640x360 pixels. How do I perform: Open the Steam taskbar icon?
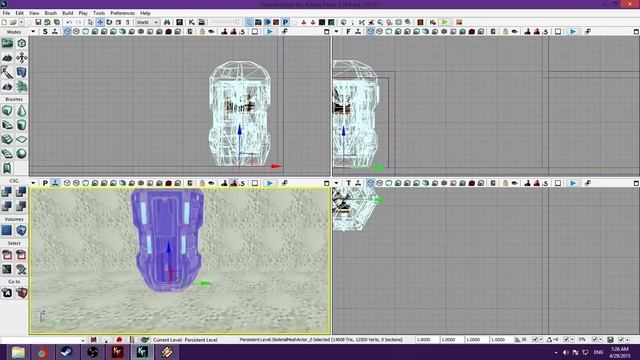pos(67,352)
